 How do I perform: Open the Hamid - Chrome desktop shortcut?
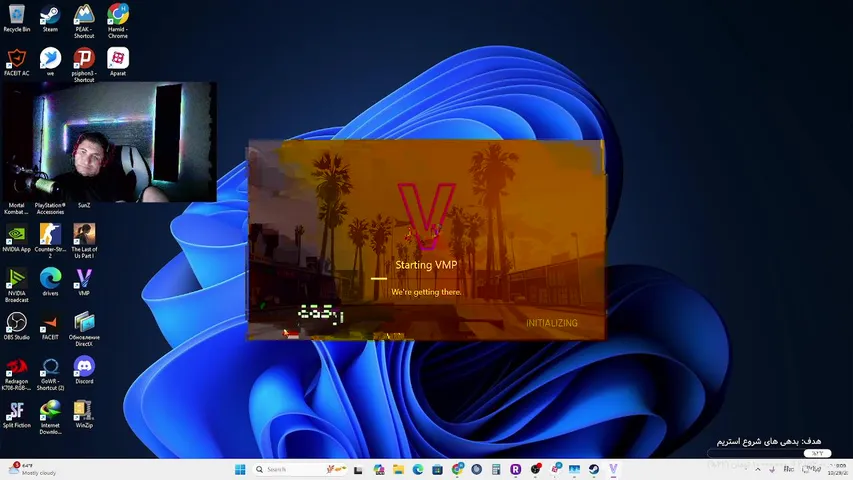pyautogui.click(x=118, y=21)
